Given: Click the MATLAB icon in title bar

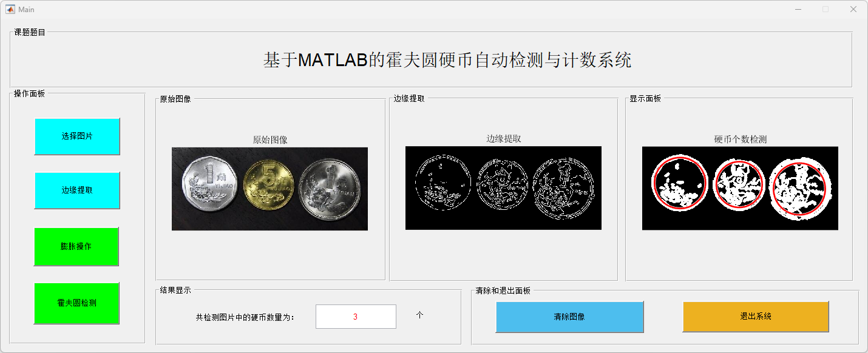Looking at the screenshot, I should pyautogui.click(x=10, y=9).
